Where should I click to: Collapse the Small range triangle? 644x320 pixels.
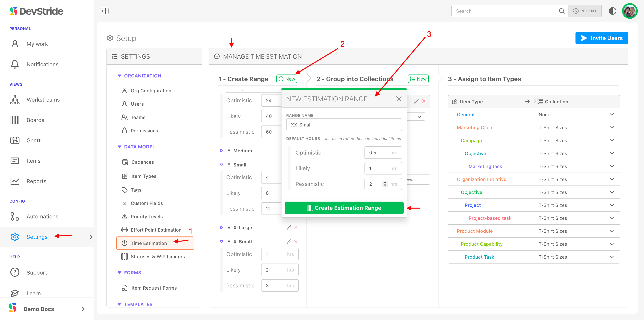click(221, 165)
